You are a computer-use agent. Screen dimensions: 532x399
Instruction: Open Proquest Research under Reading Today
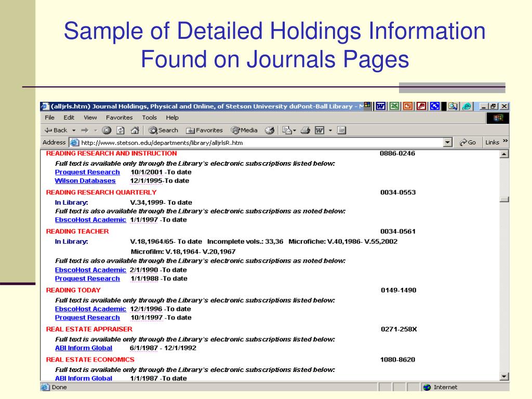pyautogui.click(x=87, y=317)
